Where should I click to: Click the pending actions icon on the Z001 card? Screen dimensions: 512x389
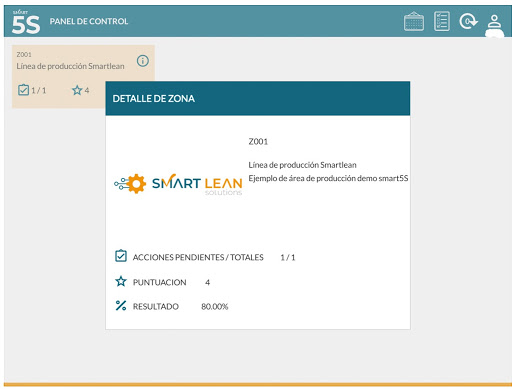[x=23, y=90]
